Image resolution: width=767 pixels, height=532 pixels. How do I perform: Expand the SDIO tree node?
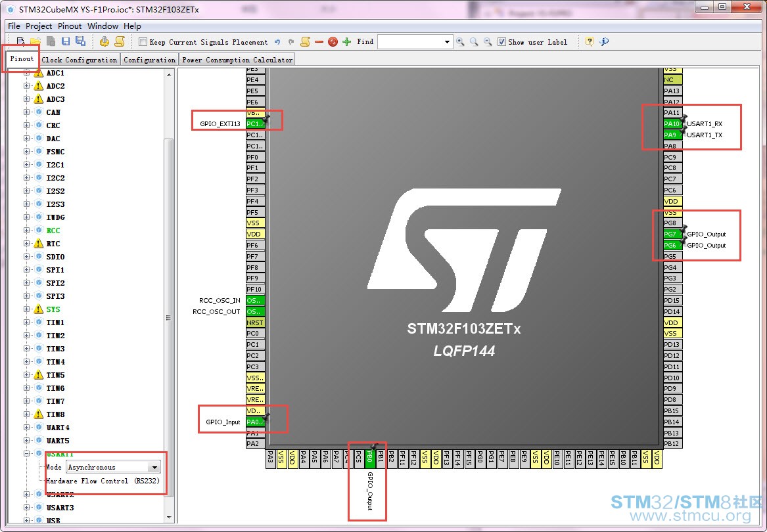coord(26,256)
